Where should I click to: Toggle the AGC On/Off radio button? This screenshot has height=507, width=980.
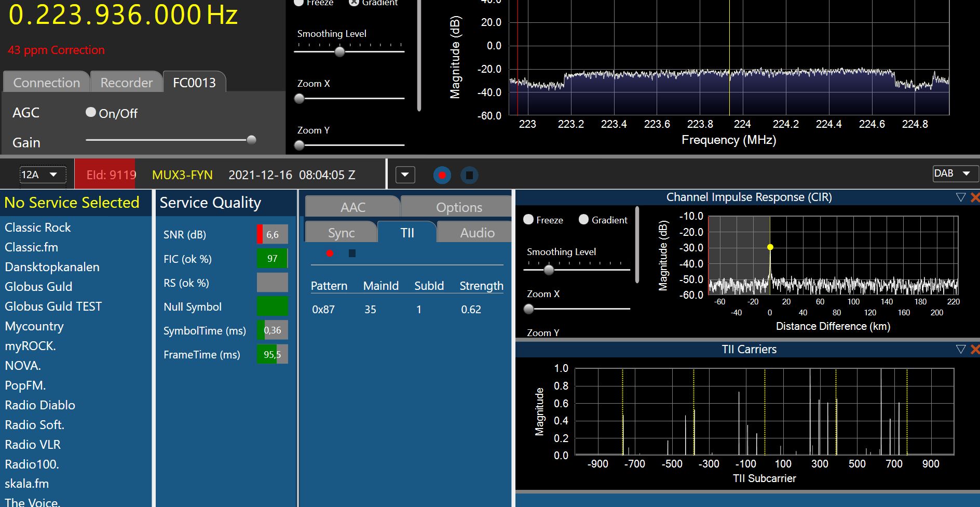[x=91, y=112]
